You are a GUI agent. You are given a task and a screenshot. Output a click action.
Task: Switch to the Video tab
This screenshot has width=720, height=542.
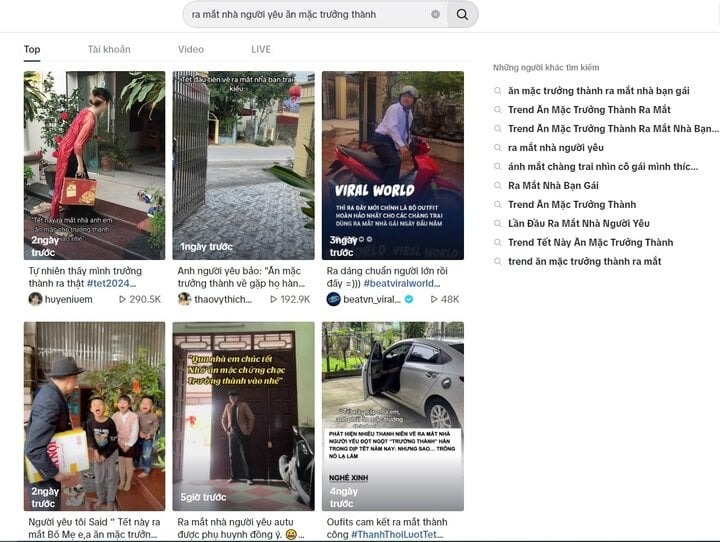pos(191,49)
